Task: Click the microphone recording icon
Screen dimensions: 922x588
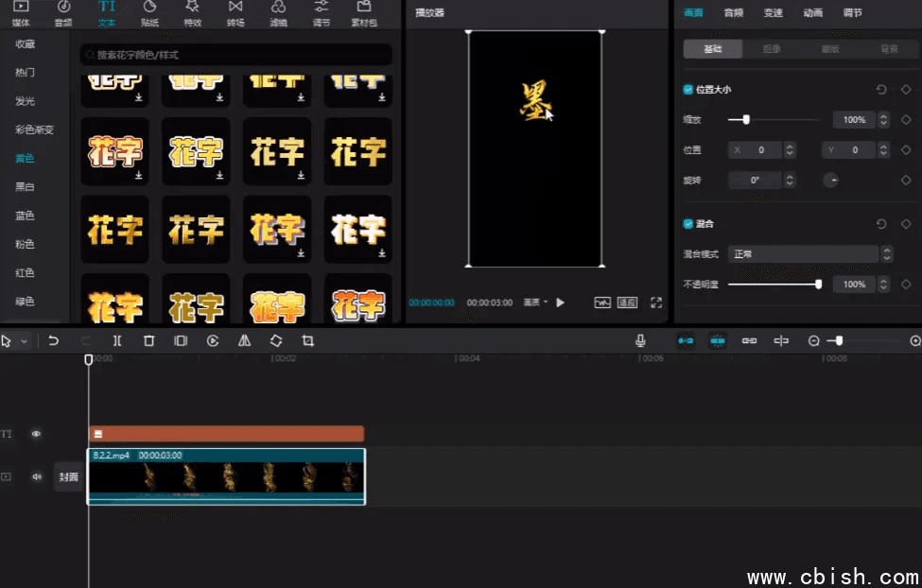Action: click(x=640, y=340)
